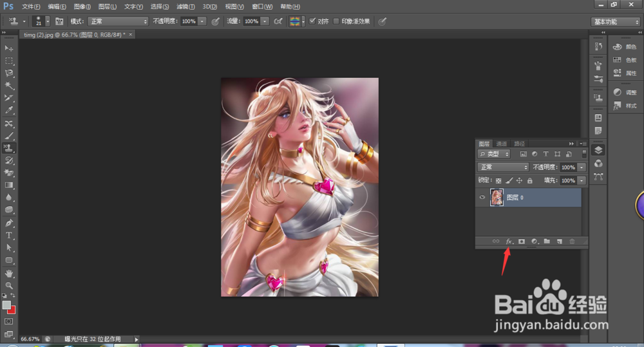Select the Path Selection tool
644x347 pixels.
[8, 248]
